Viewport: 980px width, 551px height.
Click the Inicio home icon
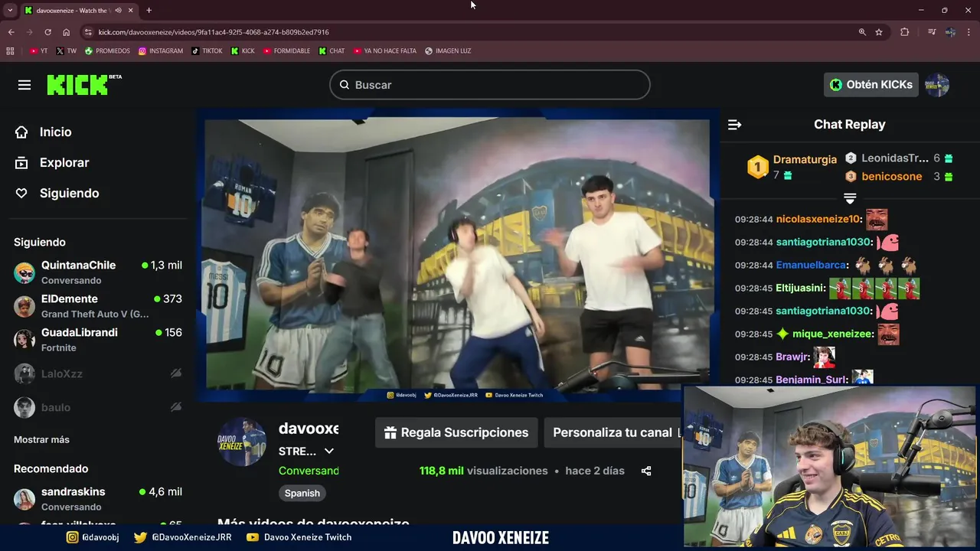click(21, 132)
